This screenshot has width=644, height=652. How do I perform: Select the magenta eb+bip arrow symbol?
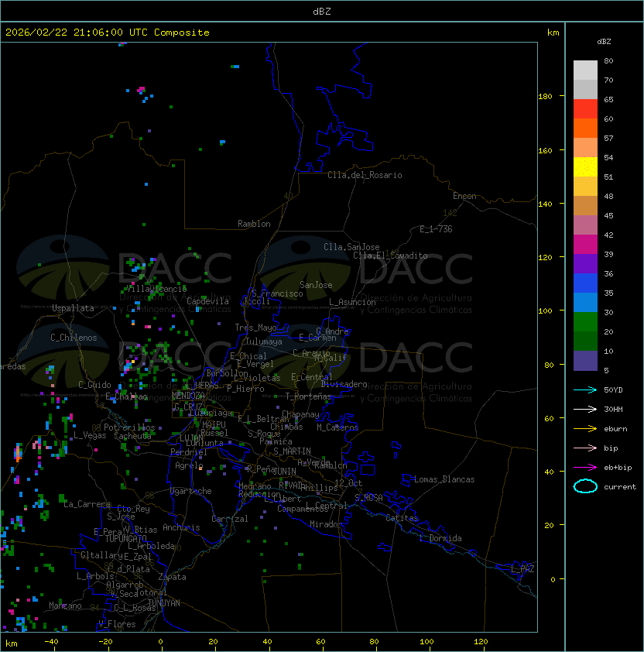585,467
